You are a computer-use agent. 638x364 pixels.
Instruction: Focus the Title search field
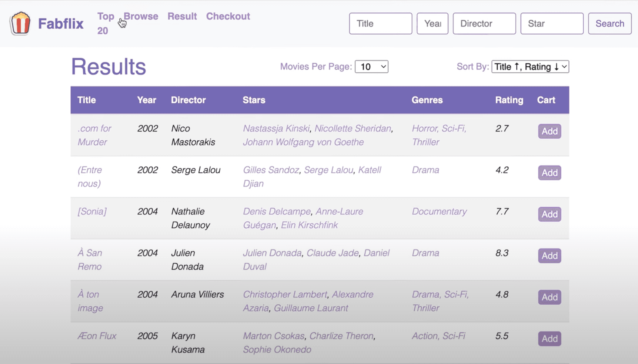point(380,23)
